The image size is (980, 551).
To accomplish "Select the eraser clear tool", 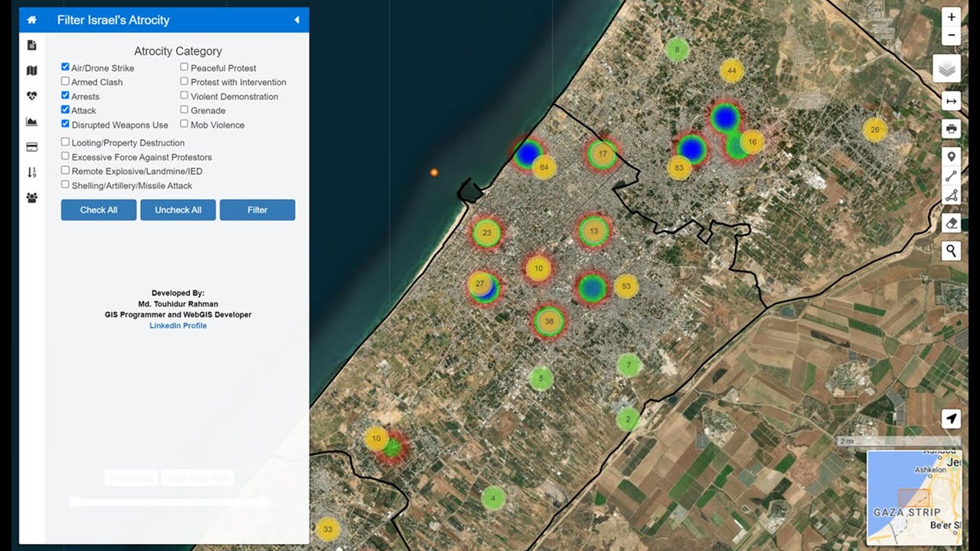I will [x=951, y=223].
